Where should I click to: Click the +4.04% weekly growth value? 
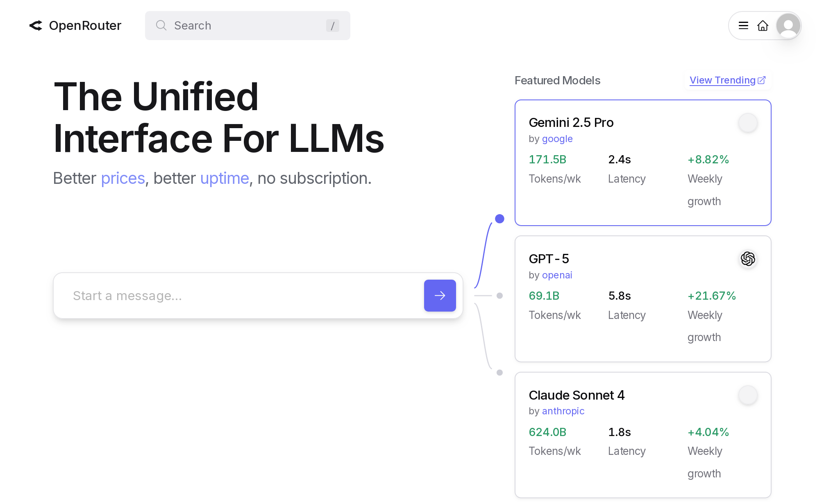click(708, 432)
